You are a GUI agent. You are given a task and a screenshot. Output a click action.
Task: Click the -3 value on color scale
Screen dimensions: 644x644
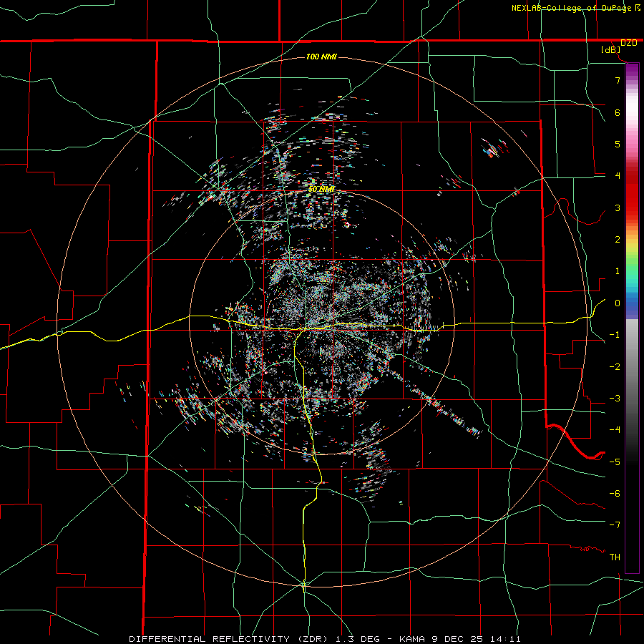point(615,399)
